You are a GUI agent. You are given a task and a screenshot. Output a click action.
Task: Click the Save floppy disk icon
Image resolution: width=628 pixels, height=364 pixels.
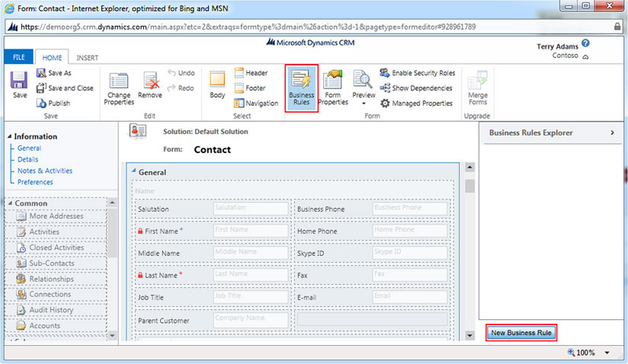(19, 81)
